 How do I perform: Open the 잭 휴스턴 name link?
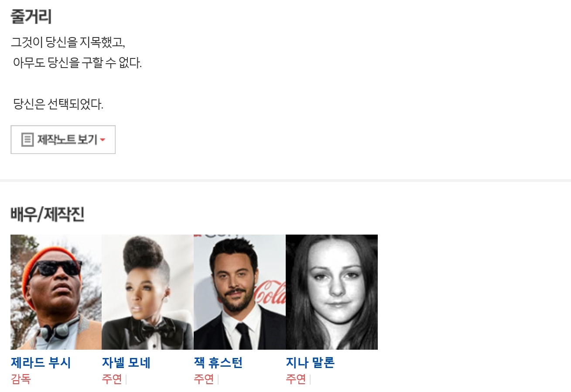pyautogui.click(x=218, y=363)
